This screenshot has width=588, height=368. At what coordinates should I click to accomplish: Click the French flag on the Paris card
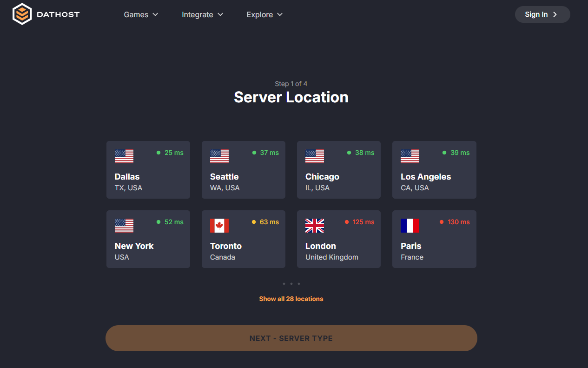pyautogui.click(x=410, y=226)
